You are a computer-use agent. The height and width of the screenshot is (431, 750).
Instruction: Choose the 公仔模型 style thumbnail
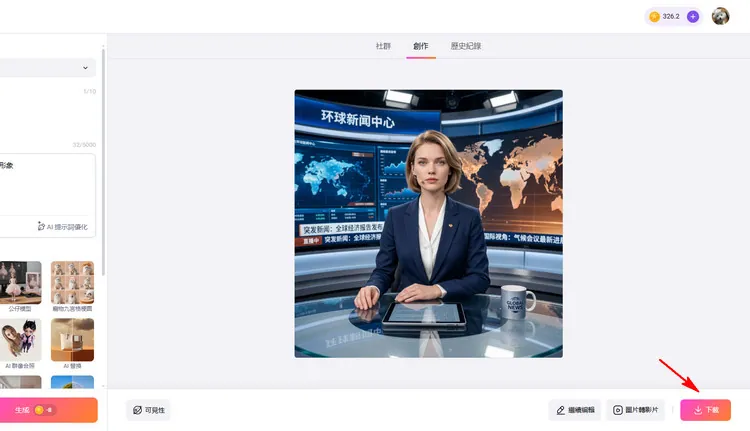[22, 283]
